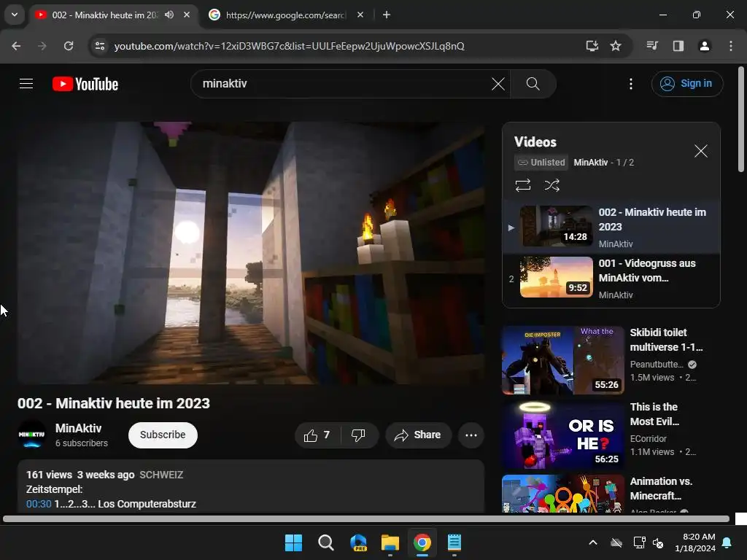The height and width of the screenshot is (560, 747).
Task: Reload the current page
Action: [x=69, y=46]
